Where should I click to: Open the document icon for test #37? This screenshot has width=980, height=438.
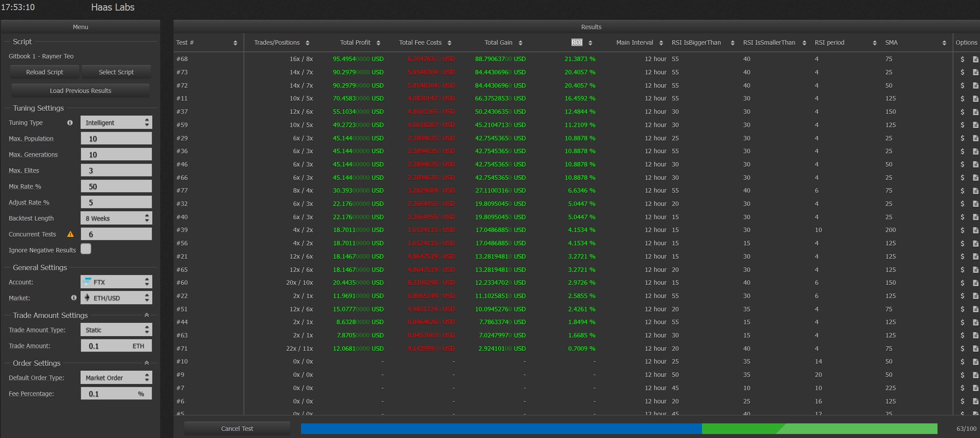coord(976,112)
